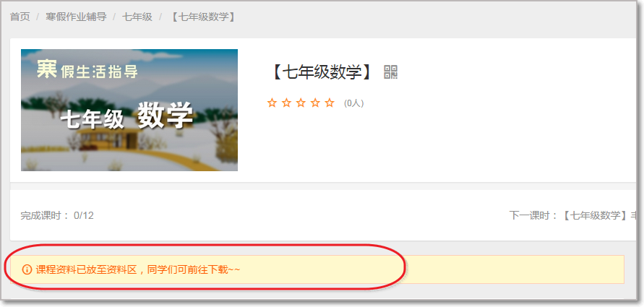This screenshot has height=307, width=644.
Task: Select the fifth rating star
Action: [x=330, y=103]
